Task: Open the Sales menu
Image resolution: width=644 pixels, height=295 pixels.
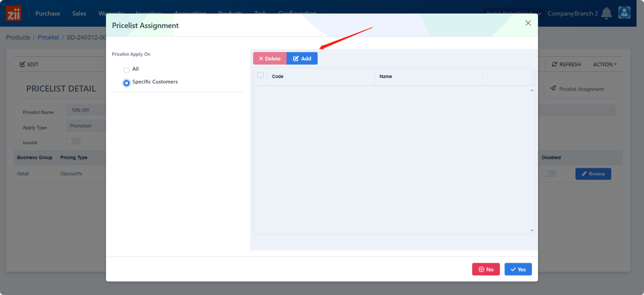Action: click(x=79, y=14)
